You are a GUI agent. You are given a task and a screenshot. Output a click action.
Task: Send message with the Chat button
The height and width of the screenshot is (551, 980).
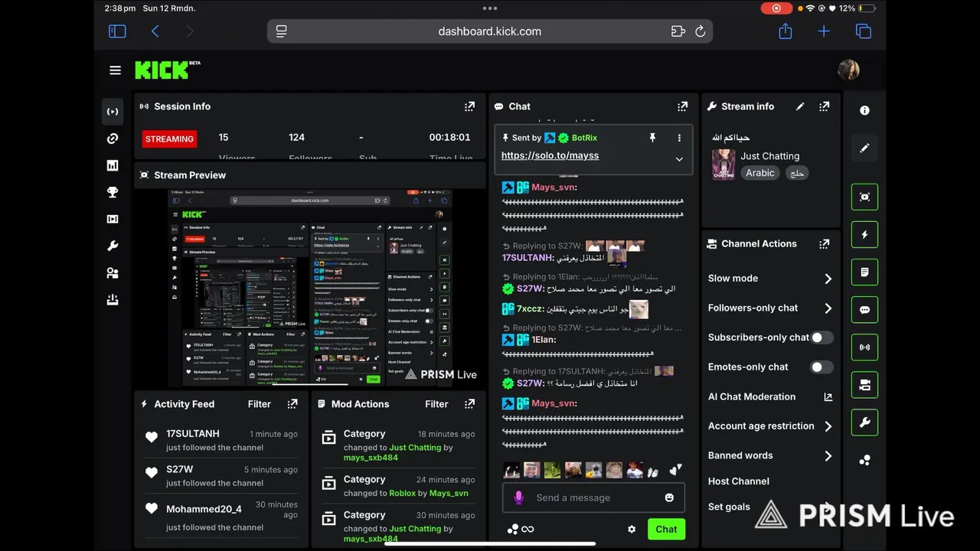(x=666, y=529)
